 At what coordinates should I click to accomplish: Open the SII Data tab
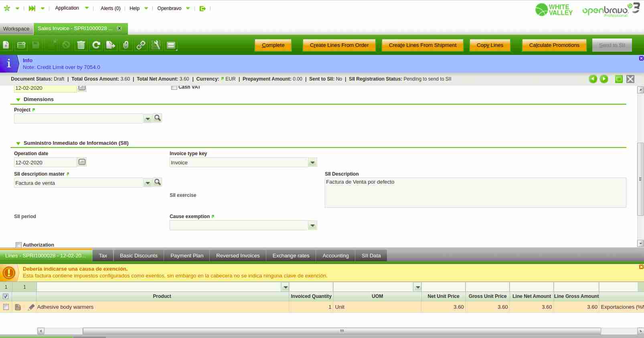pos(371,256)
